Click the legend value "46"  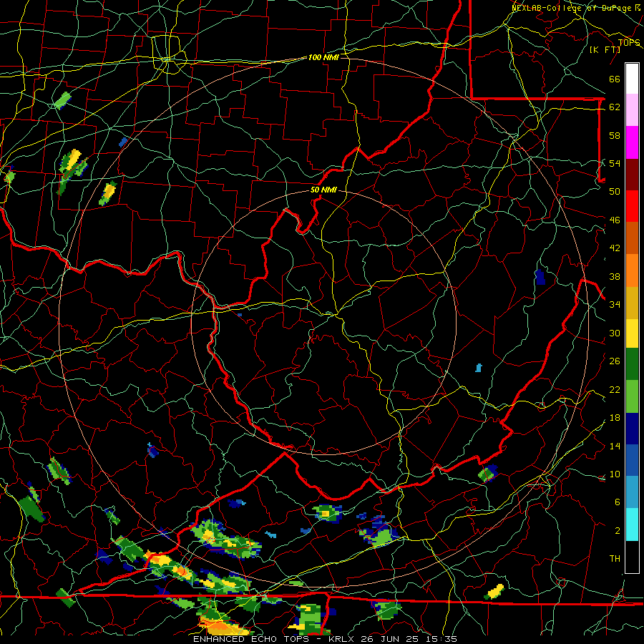click(x=615, y=220)
